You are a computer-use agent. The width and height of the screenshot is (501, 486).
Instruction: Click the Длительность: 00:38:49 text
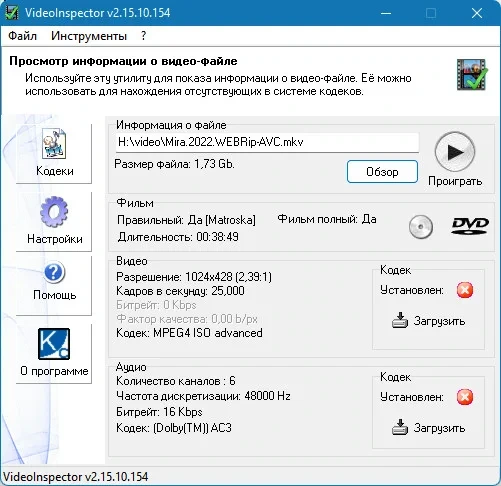coord(178,237)
